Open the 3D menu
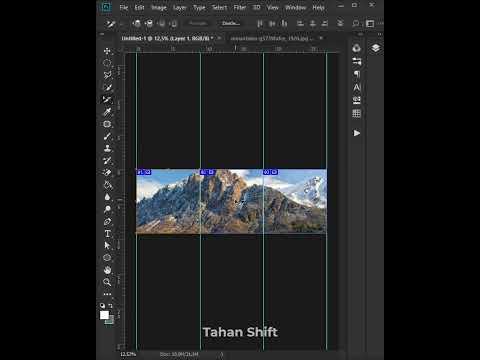This screenshot has height=360, width=480. [x=256, y=7]
